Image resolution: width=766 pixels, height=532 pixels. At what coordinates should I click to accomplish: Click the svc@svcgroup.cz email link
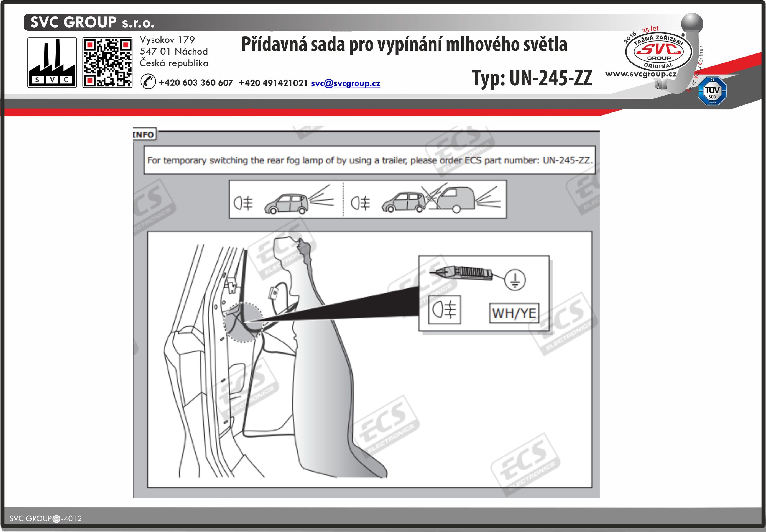(345, 83)
